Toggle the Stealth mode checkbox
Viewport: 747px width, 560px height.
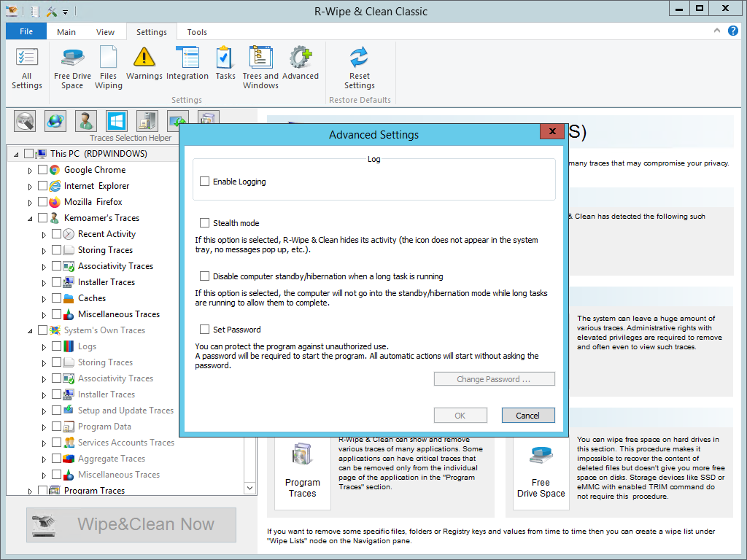pos(204,223)
